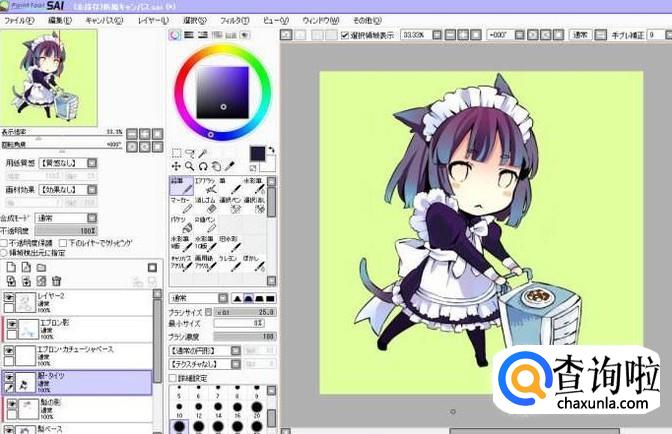
Task: Hide the レイヤー2 layer eye
Action: point(9,296)
